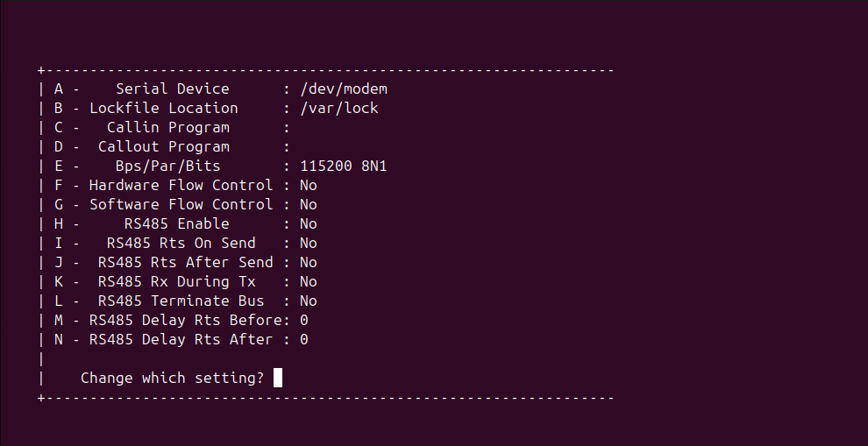Open the Bps/Par/Bits setting label
868x446 pixels.
(167, 166)
